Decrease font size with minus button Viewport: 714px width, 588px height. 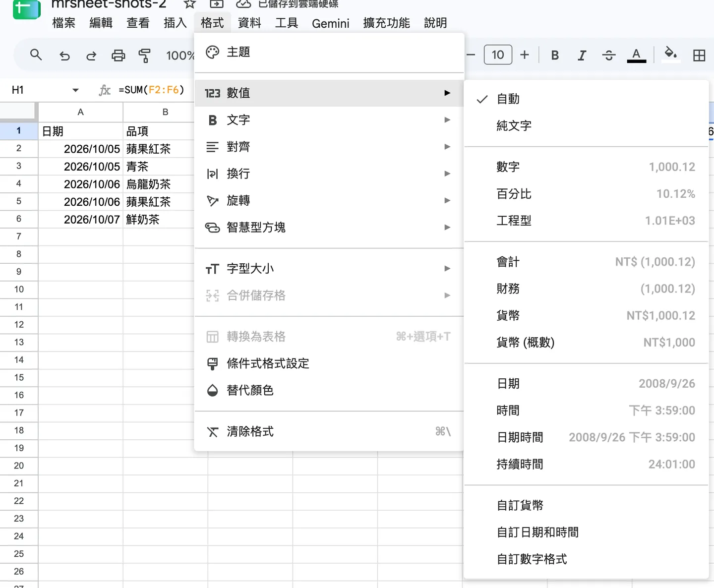[x=471, y=55]
